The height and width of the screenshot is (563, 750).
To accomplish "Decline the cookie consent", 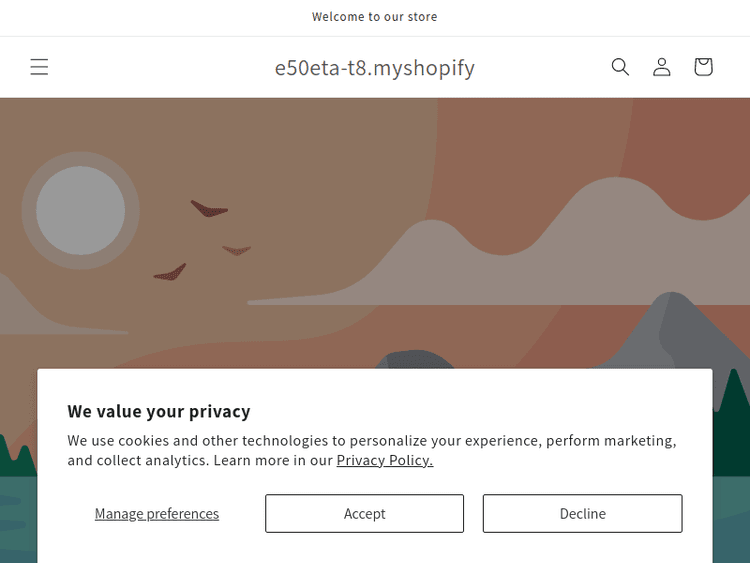I will tap(582, 514).
